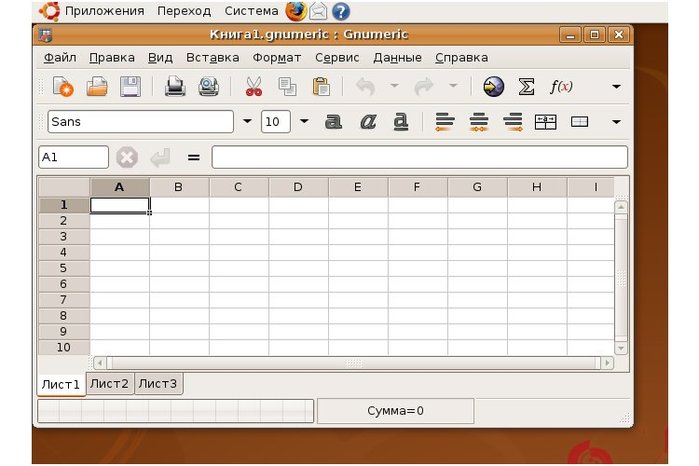Insert sum with Sigma icon
Screen dimensions: 699x466
tap(526, 87)
